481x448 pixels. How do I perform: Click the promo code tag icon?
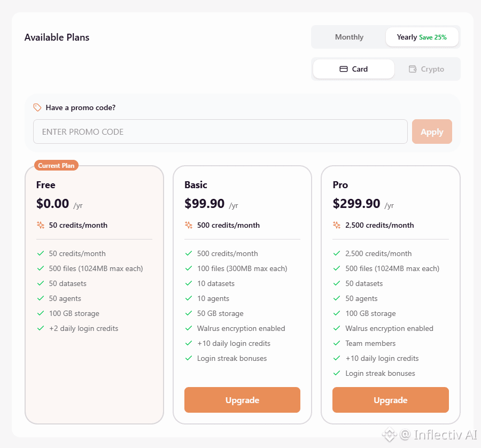[x=37, y=107]
